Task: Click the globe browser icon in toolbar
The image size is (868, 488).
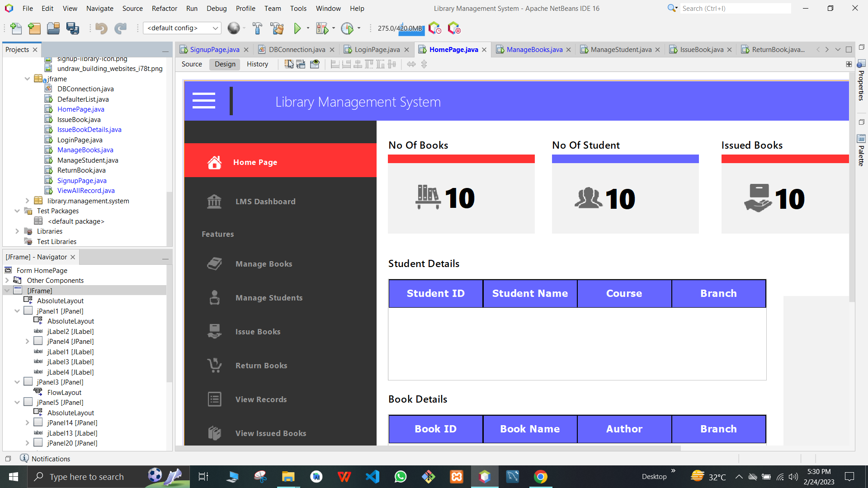Action: click(233, 28)
